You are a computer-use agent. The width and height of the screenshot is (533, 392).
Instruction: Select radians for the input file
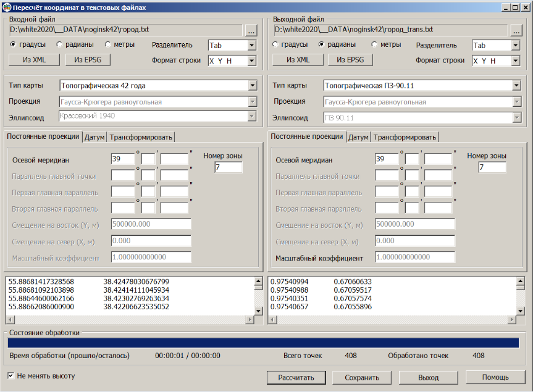pyautogui.click(x=60, y=44)
